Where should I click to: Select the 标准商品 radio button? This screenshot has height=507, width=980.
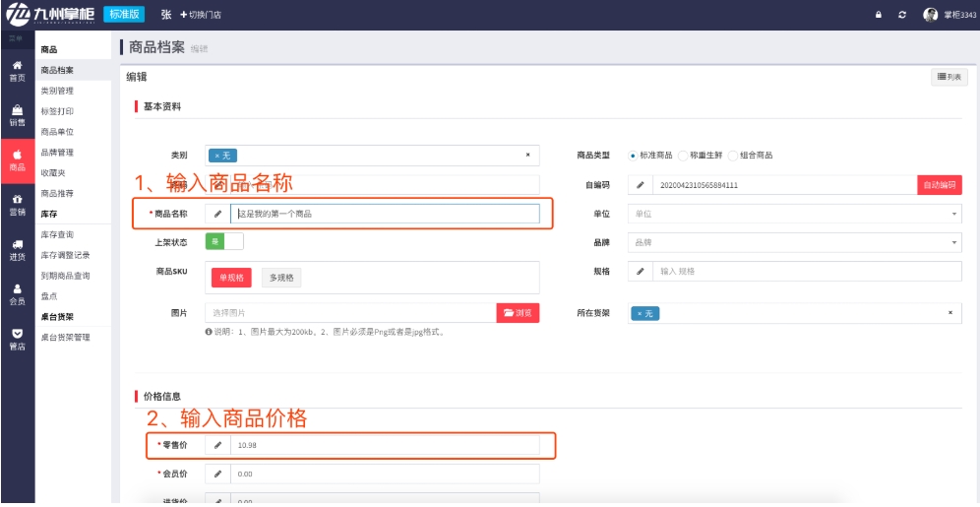633,156
